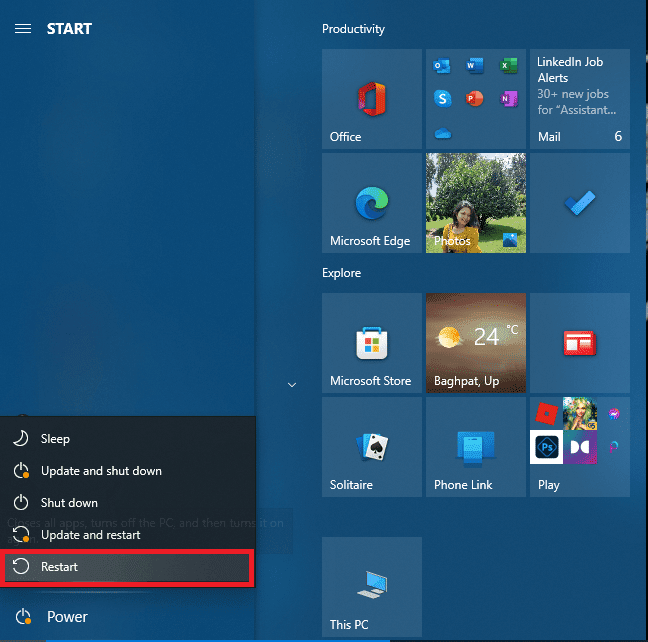Image resolution: width=648 pixels, height=642 pixels.
Task: Open the Mail tile with LinkedIn Job Alerts
Action: 580,99
